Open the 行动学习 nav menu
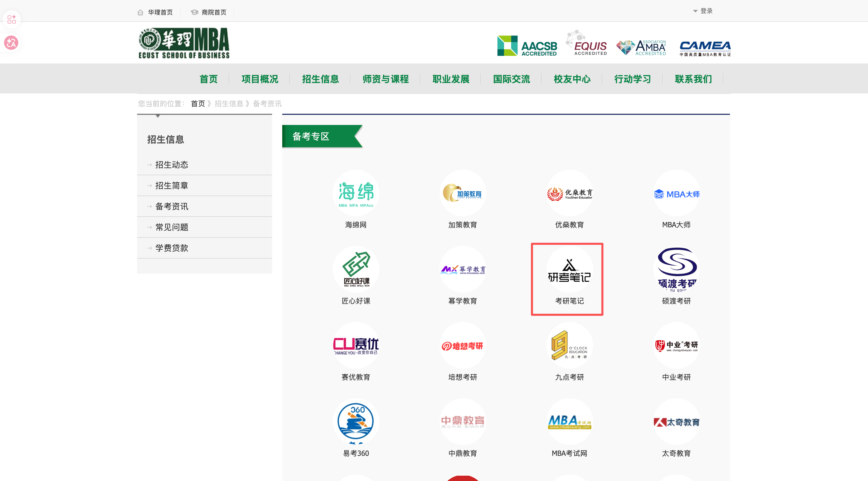The height and width of the screenshot is (481, 868). tap(632, 79)
